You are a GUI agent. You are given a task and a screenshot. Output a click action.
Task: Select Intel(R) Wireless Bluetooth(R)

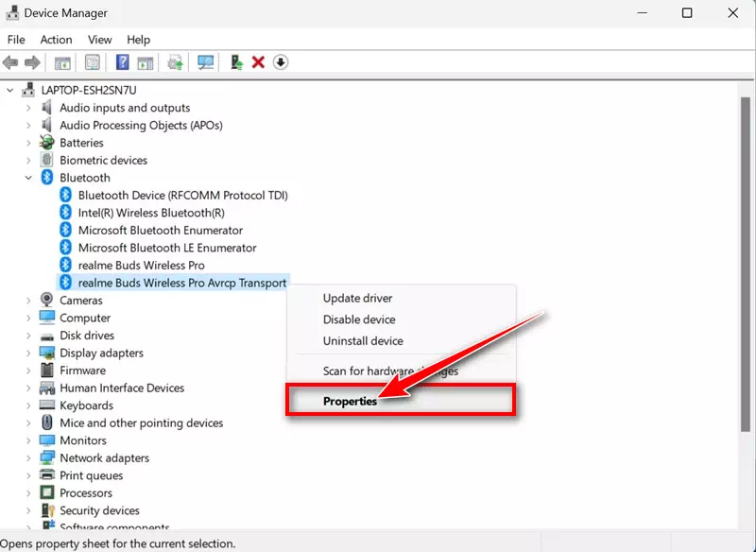151,213
